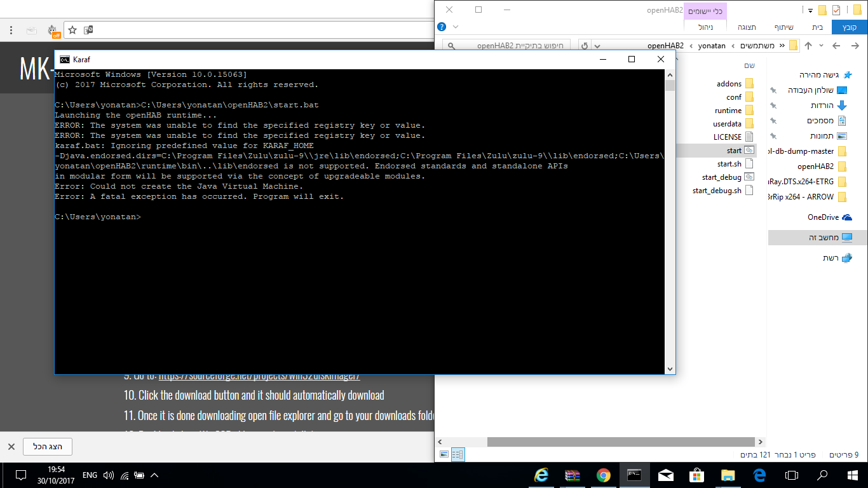868x488 pixels.
Task: Switch Explorer to large thumbnails view
Action: click(x=444, y=454)
